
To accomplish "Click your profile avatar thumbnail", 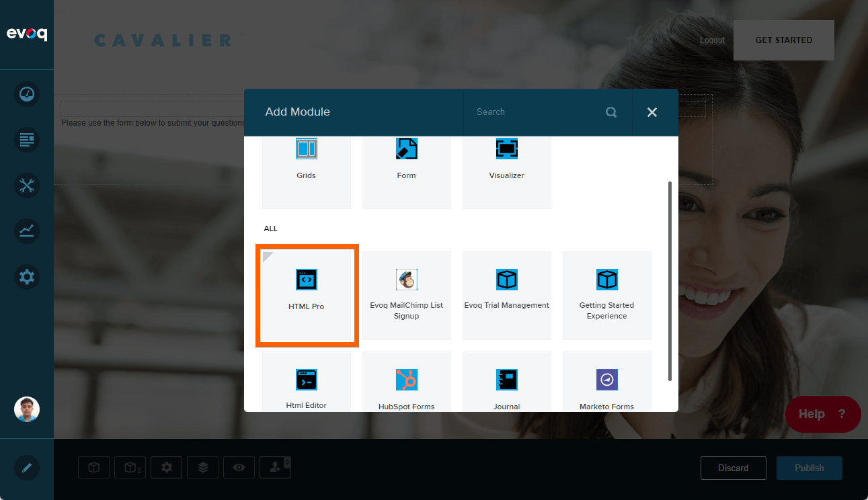I will point(27,409).
